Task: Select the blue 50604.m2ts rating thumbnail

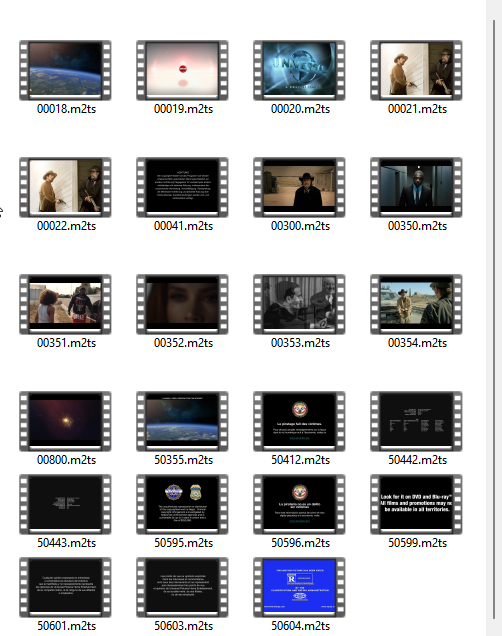Action: coord(299,587)
